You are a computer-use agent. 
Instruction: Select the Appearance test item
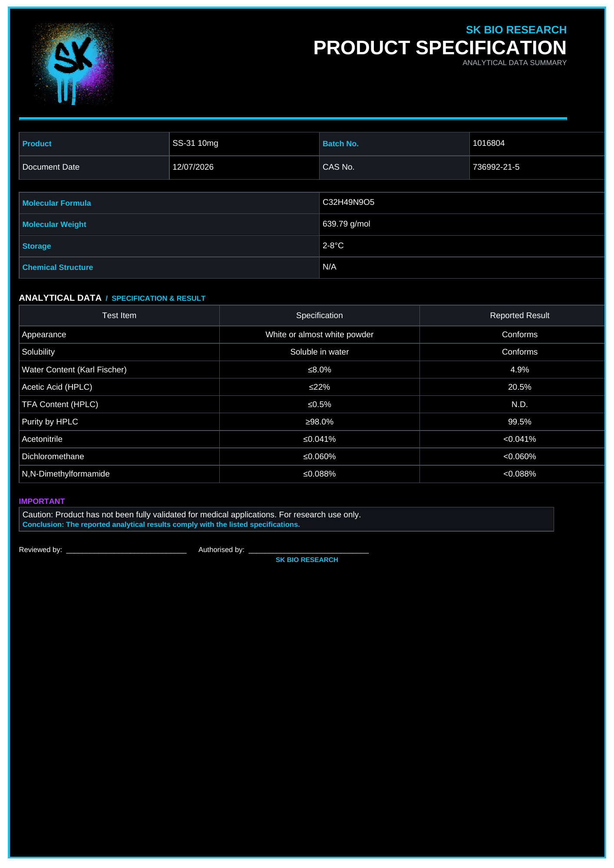(44, 335)
